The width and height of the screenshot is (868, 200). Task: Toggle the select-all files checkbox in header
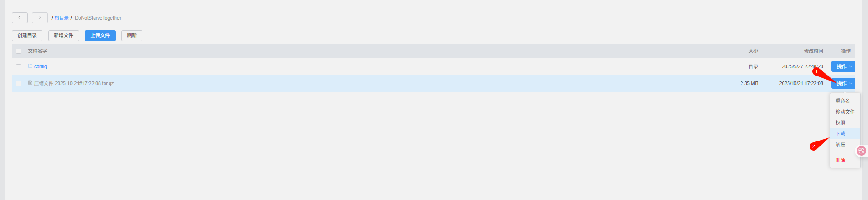point(19,51)
